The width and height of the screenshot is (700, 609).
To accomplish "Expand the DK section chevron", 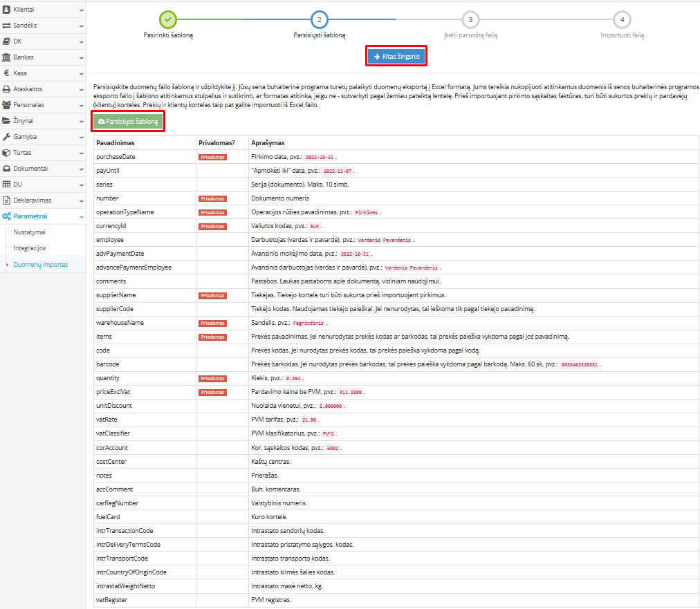I will coord(81,41).
